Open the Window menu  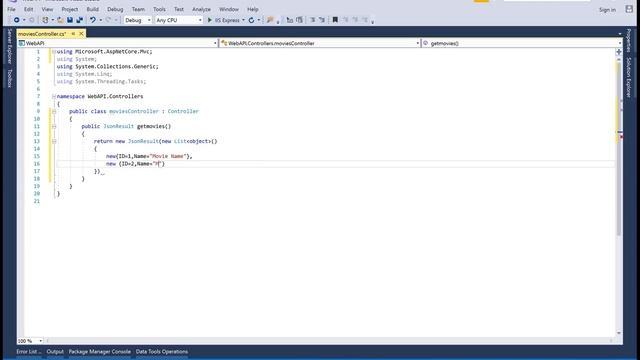click(229, 9)
